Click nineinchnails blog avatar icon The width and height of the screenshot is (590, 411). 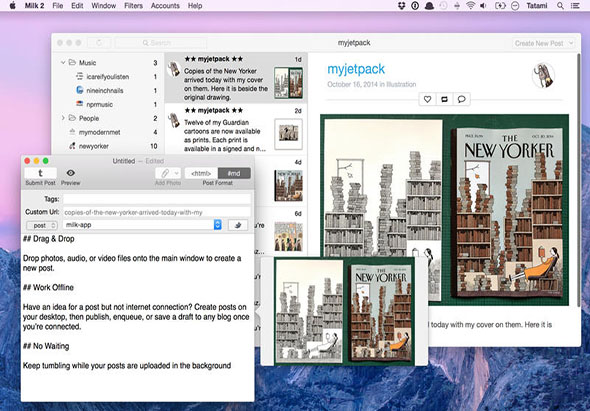[x=79, y=90]
